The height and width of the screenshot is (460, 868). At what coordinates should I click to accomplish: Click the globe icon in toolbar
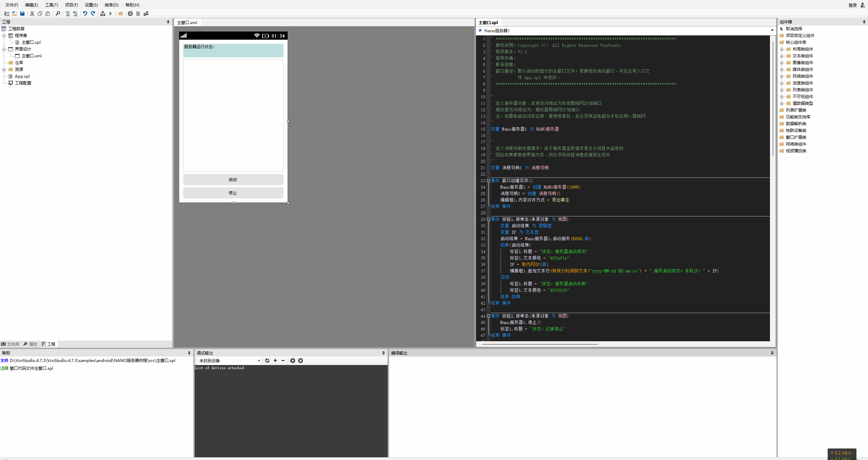tap(130, 14)
